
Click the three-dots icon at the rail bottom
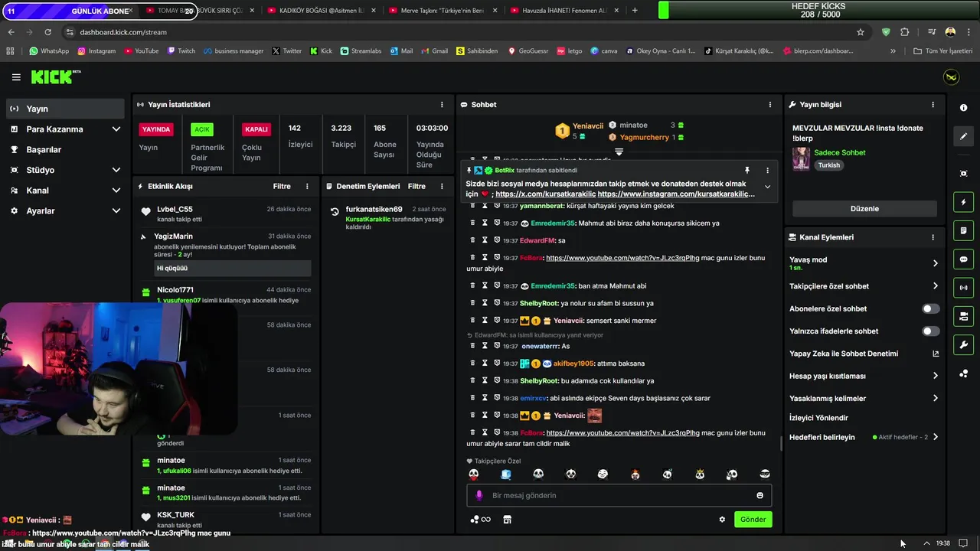(963, 373)
